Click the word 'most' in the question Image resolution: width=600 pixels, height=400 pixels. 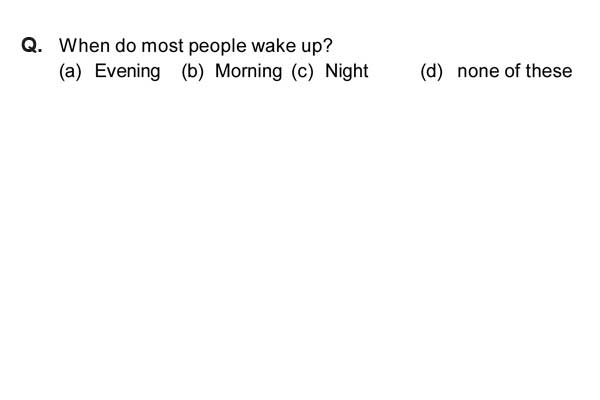[x=162, y=46]
